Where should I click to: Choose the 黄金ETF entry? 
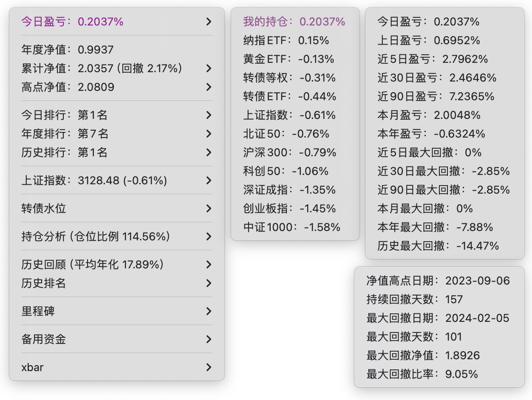point(289,59)
